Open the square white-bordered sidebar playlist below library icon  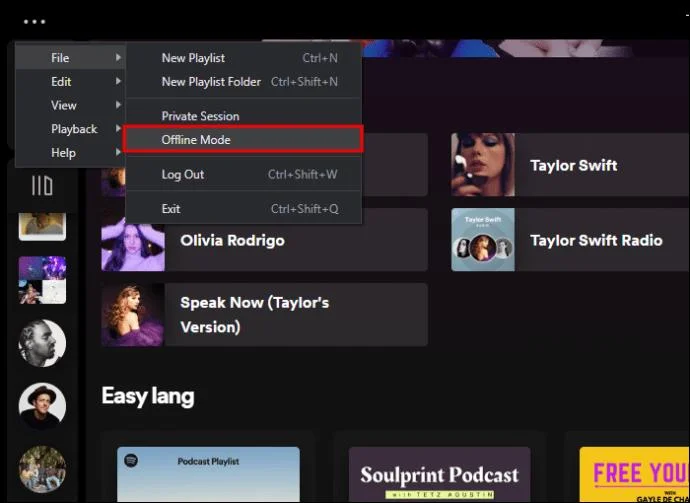(x=42, y=227)
